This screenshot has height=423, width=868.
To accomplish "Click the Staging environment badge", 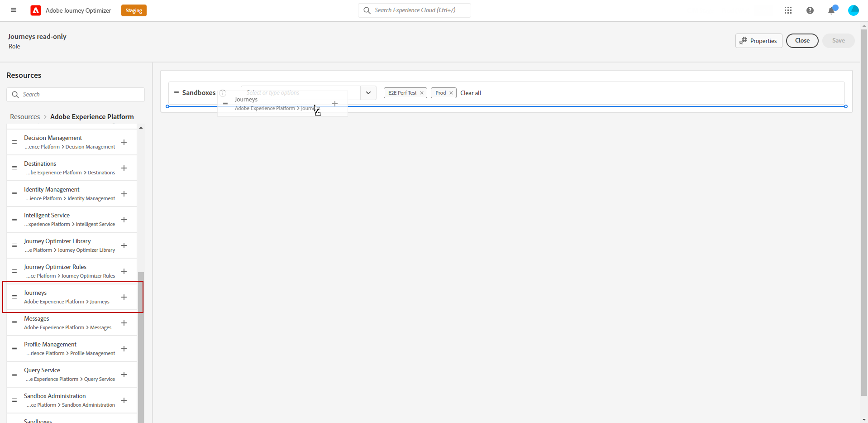I will coord(134,10).
